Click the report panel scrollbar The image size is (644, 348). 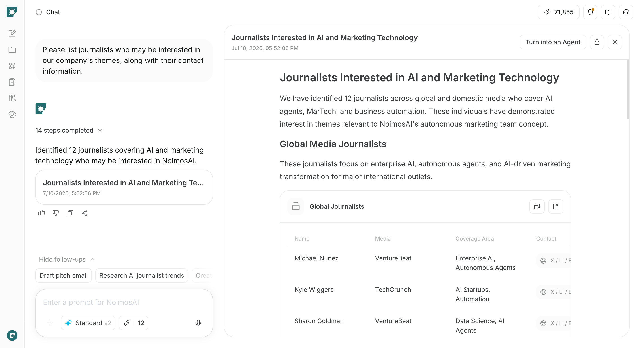[x=627, y=89]
